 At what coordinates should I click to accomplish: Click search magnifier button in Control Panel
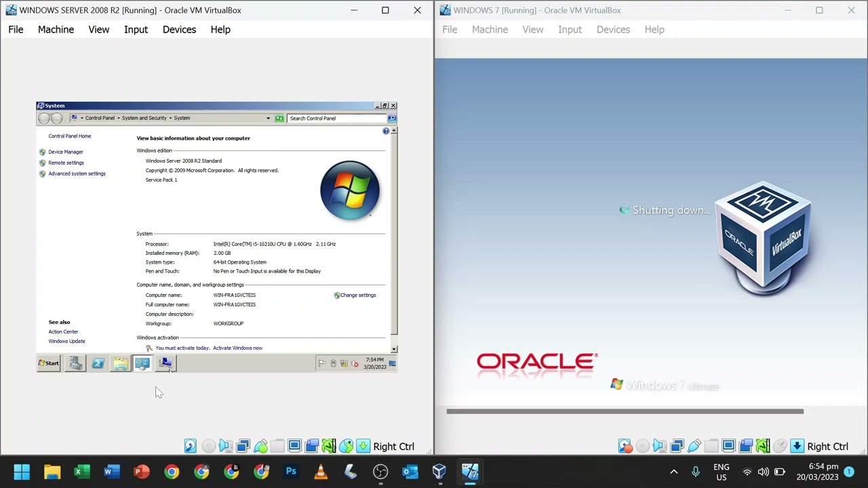click(391, 118)
